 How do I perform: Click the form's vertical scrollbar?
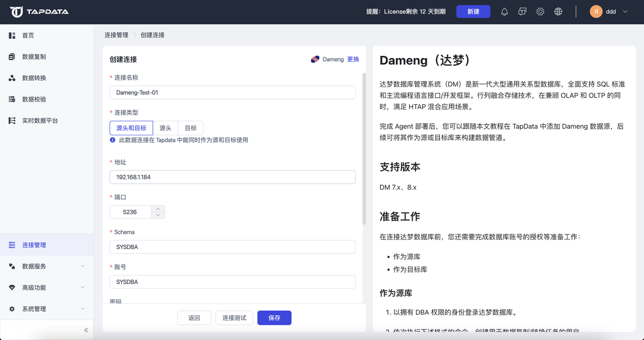pyautogui.click(x=364, y=149)
